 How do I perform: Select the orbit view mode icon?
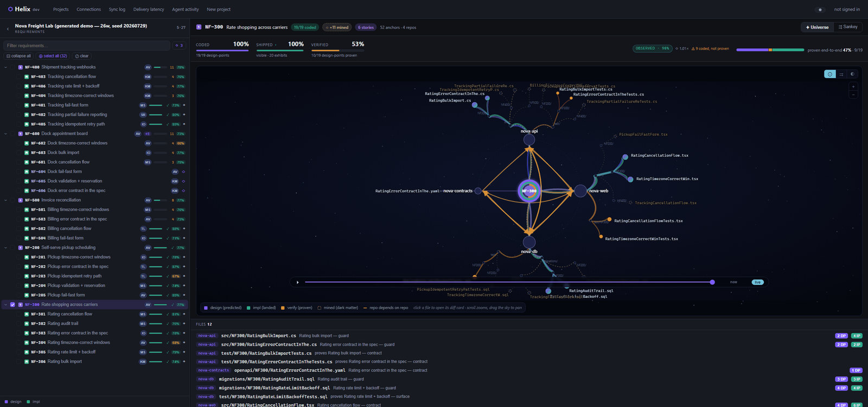[x=829, y=74]
